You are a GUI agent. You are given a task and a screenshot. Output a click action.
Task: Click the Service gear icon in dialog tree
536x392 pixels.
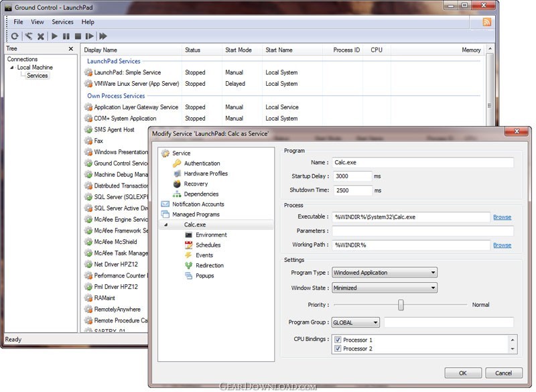click(x=165, y=153)
